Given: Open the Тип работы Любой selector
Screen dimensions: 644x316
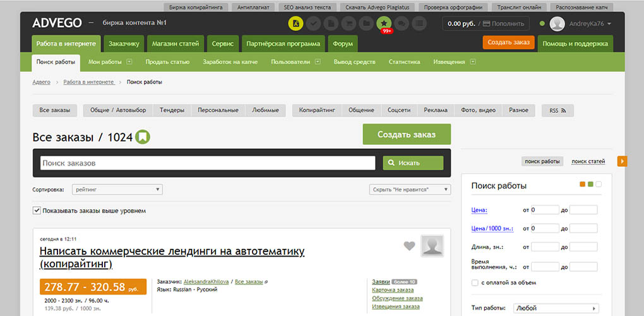Looking at the screenshot, I should click(556, 308).
